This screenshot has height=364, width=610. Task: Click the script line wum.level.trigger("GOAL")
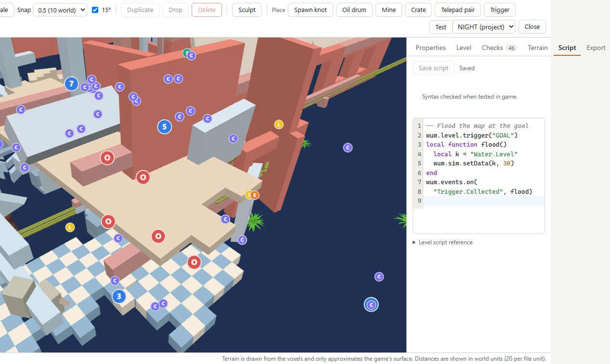click(472, 135)
